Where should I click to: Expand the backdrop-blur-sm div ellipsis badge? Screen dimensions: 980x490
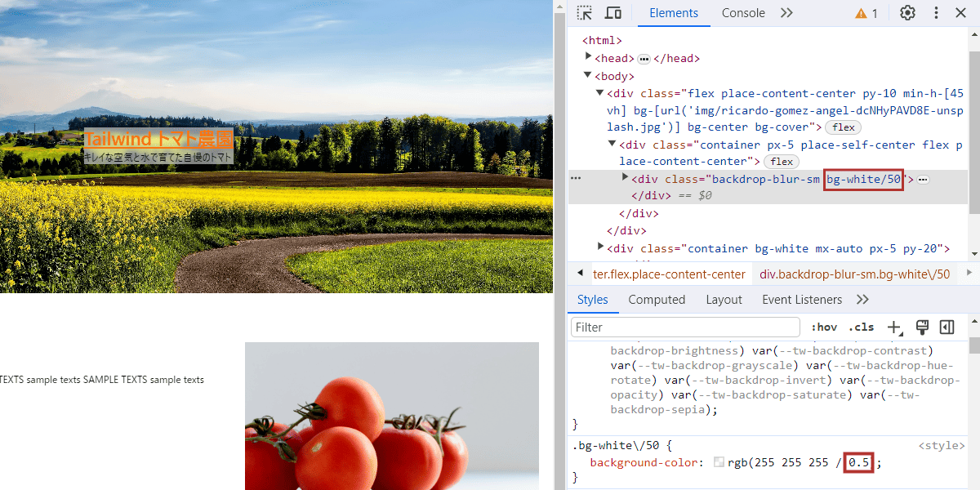pos(923,179)
